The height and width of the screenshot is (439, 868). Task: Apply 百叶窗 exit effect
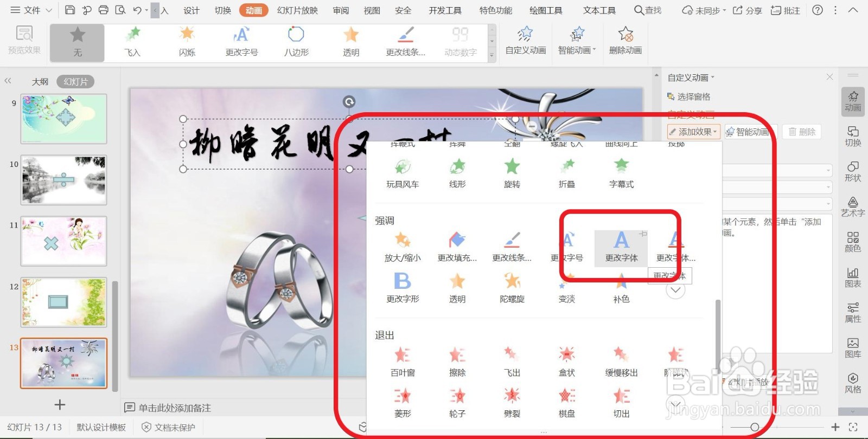[403, 362]
